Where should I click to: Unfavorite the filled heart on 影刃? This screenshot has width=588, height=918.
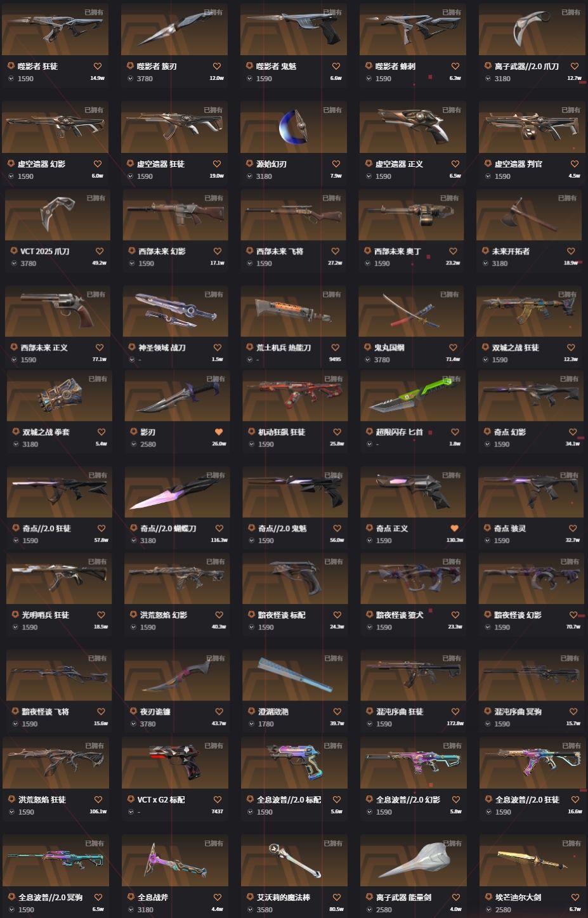click(x=219, y=432)
